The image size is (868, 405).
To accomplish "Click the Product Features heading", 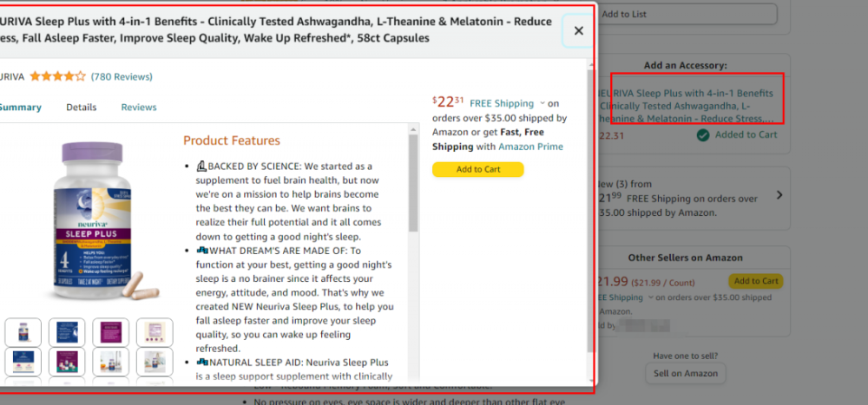I will coord(232,140).
